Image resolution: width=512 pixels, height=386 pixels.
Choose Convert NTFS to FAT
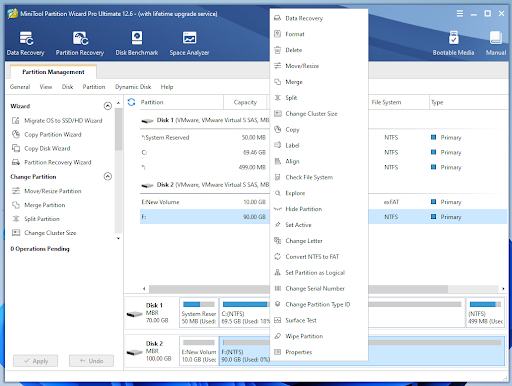[x=319, y=257]
